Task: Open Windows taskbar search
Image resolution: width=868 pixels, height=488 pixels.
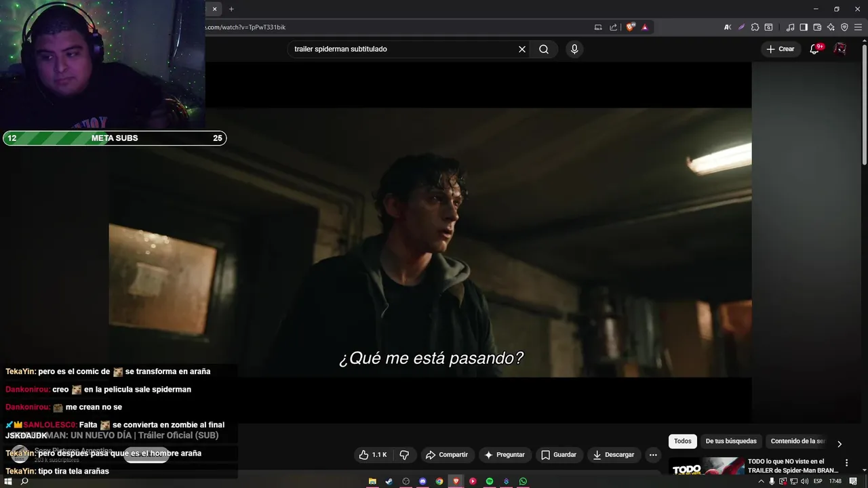Action: pos(24,481)
